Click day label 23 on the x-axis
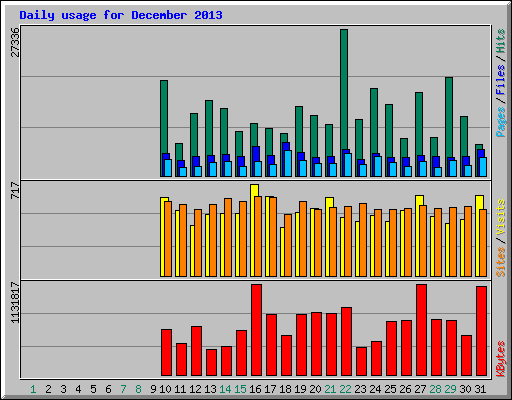This screenshot has height=400, width=512. (x=360, y=389)
